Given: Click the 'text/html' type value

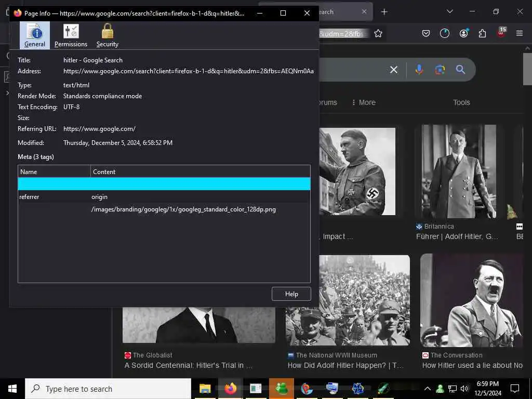Looking at the screenshot, I should (x=76, y=85).
